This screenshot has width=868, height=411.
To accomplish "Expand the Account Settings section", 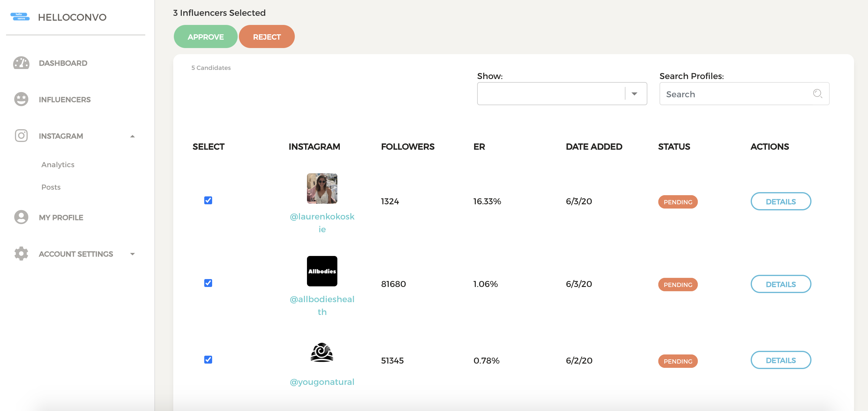I will coord(133,254).
